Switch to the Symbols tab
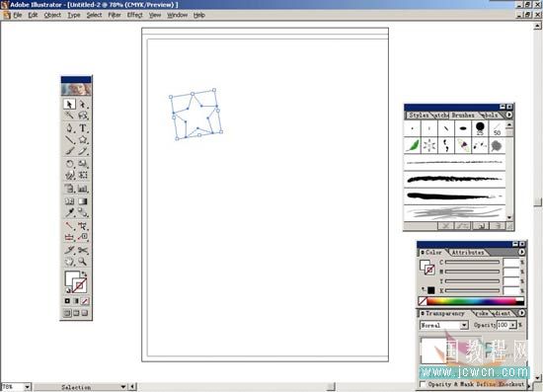Image resolution: width=543 pixels, height=392 pixels. pos(491,115)
